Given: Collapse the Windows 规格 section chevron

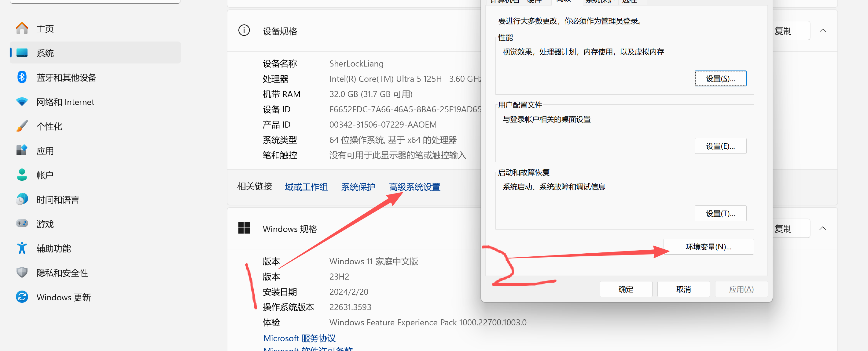Looking at the screenshot, I should tap(822, 229).
